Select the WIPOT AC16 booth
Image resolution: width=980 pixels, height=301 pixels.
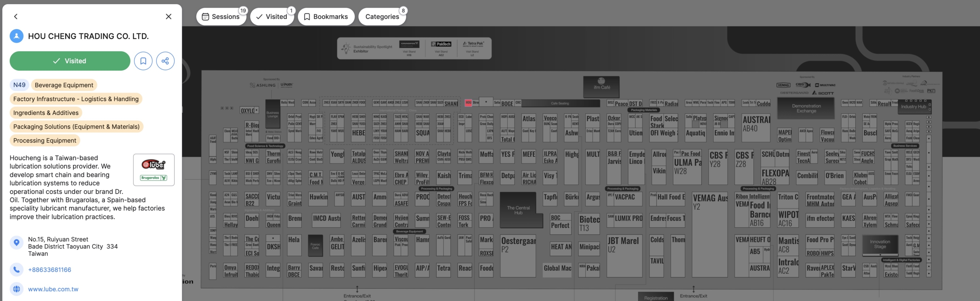click(788, 218)
